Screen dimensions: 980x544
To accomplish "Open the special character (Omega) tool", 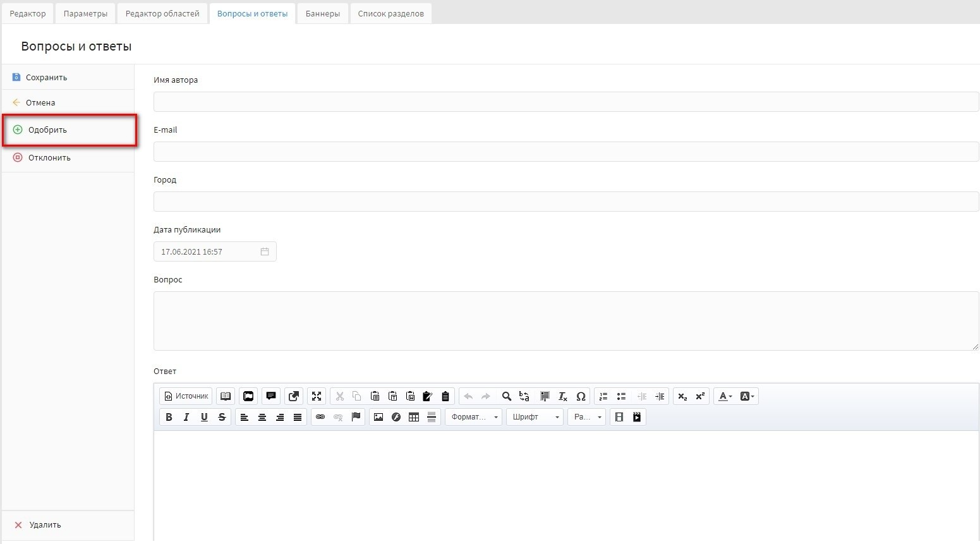I will click(581, 396).
